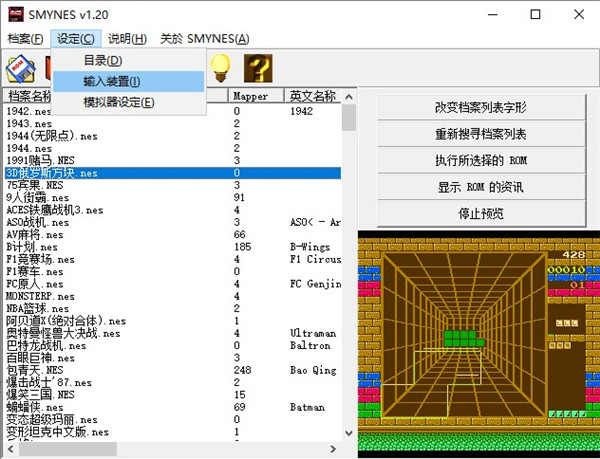Choose 目录(D) from the settings menu

[x=129, y=60]
